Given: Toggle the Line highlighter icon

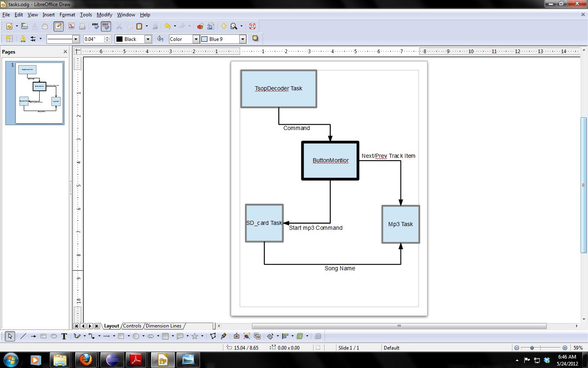Looking at the screenshot, I should click(x=23, y=39).
